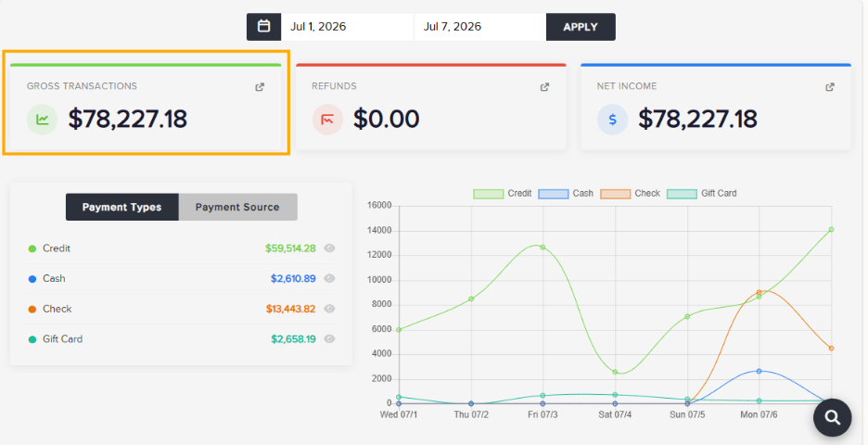The image size is (868, 445).
Task: Toggle Cash series in chart legend
Action: 566,193
